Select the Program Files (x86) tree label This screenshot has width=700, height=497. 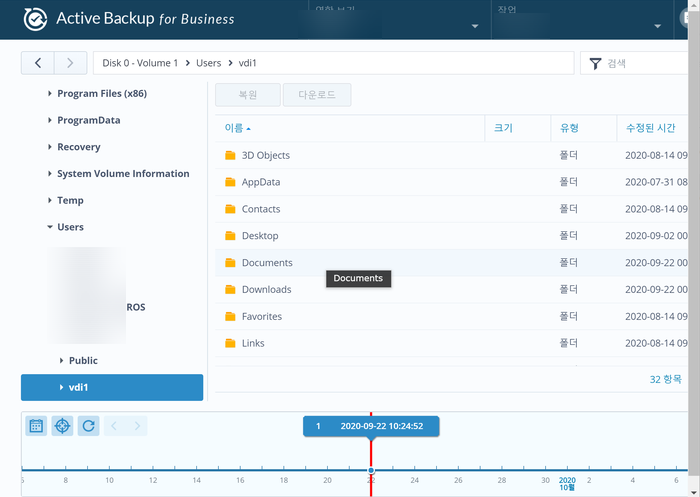102,94
